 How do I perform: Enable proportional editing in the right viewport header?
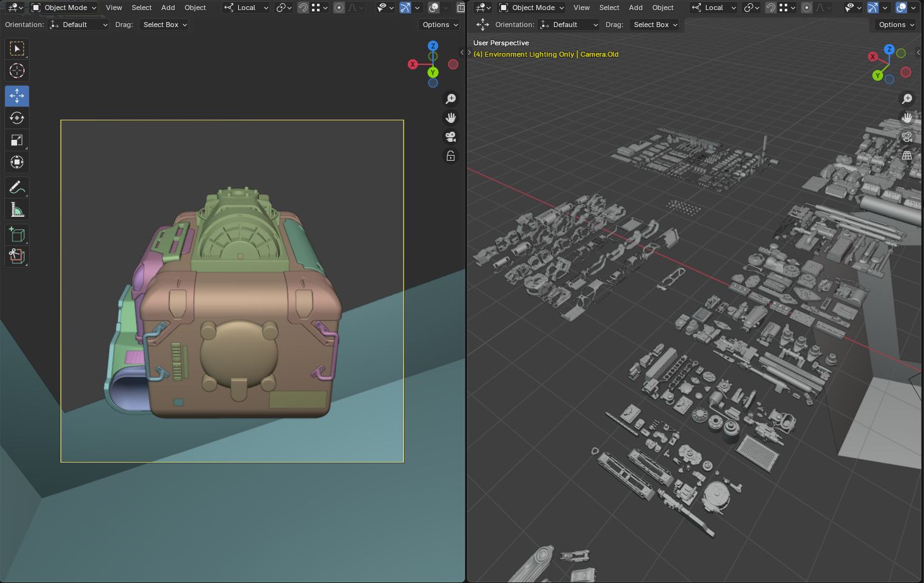(x=806, y=8)
